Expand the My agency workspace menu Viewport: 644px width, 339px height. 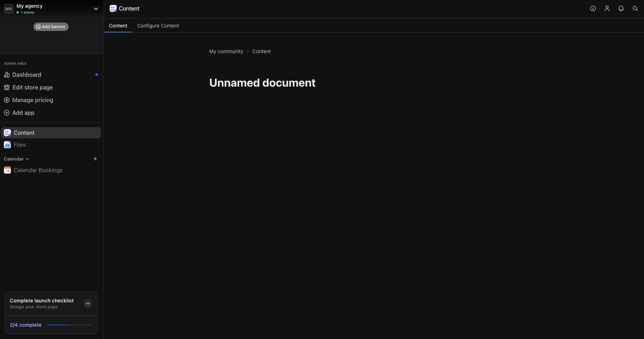(96, 8)
